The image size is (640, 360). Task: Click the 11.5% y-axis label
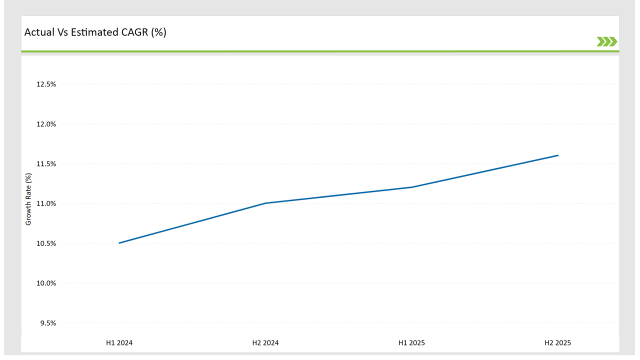46,164
